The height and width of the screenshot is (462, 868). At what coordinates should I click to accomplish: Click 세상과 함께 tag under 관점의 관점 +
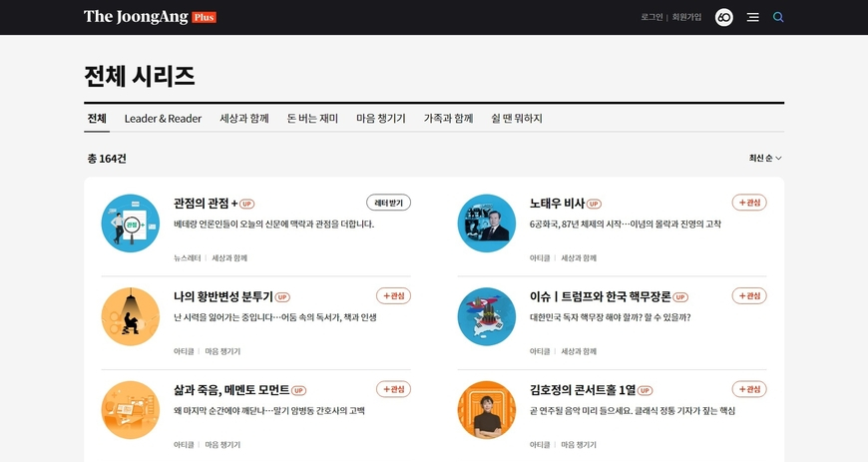(x=229, y=258)
